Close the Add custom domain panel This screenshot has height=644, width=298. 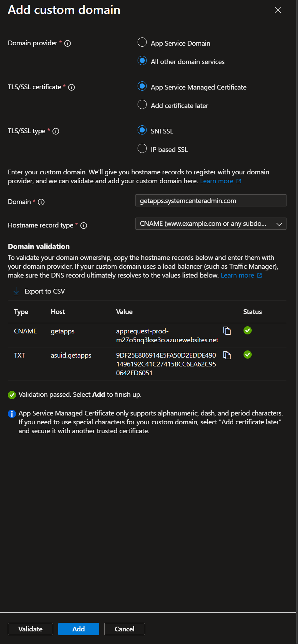(278, 10)
